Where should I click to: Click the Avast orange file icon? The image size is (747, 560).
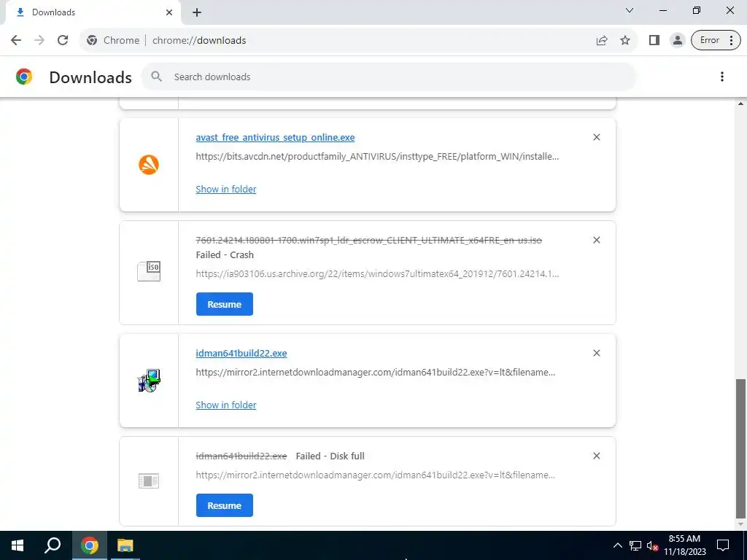pos(149,165)
